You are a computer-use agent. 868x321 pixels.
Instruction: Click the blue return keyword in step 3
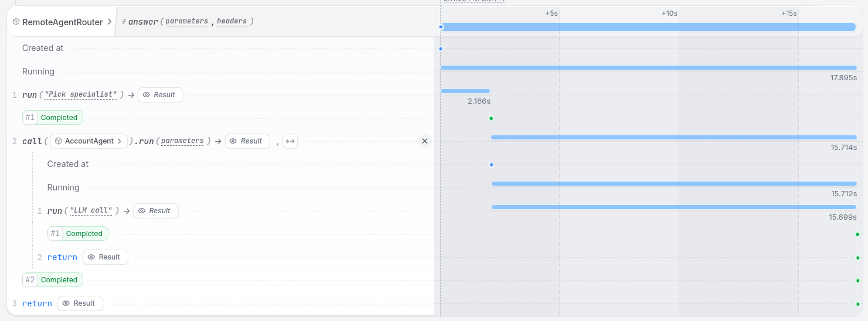pos(37,303)
